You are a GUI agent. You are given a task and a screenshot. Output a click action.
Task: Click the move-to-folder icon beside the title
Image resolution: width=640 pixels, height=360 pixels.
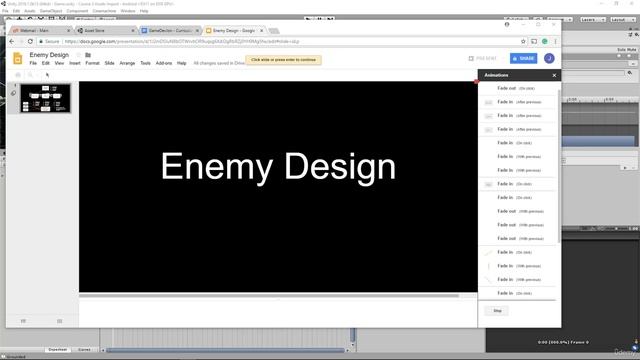(x=88, y=55)
